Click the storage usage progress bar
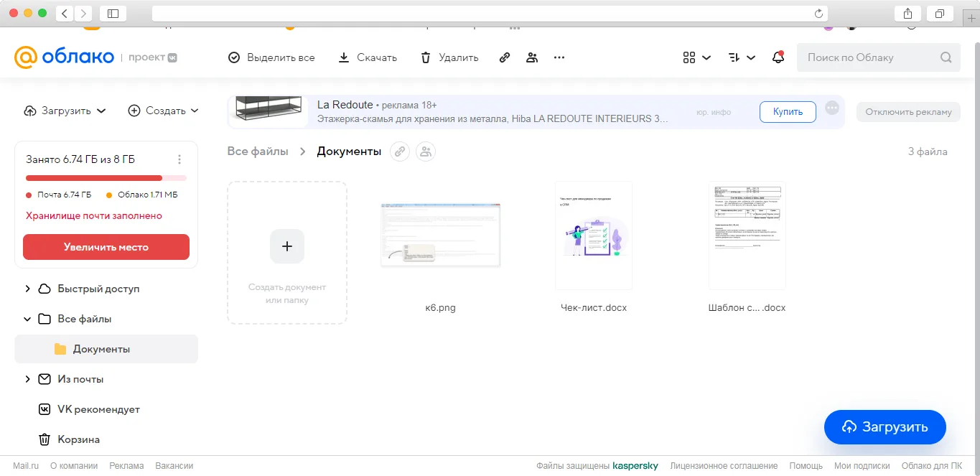The width and height of the screenshot is (980, 476). pyautogui.click(x=106, y=178)
